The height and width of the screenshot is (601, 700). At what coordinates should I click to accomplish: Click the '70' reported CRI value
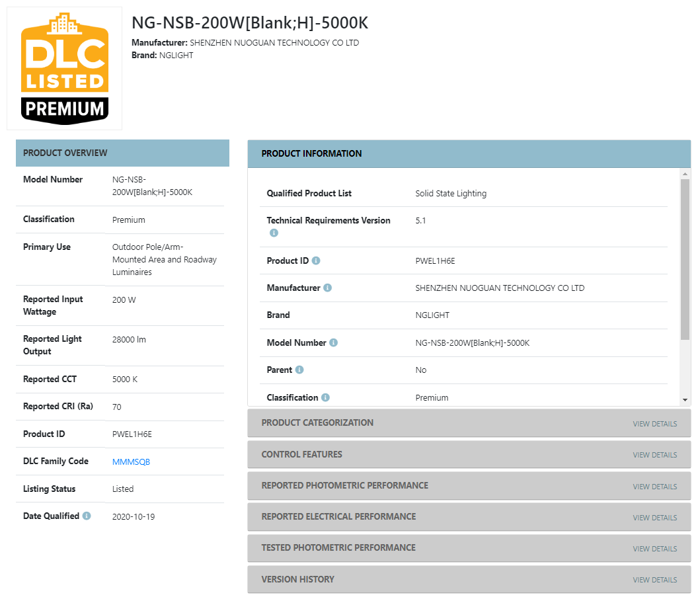pos(116,407)
